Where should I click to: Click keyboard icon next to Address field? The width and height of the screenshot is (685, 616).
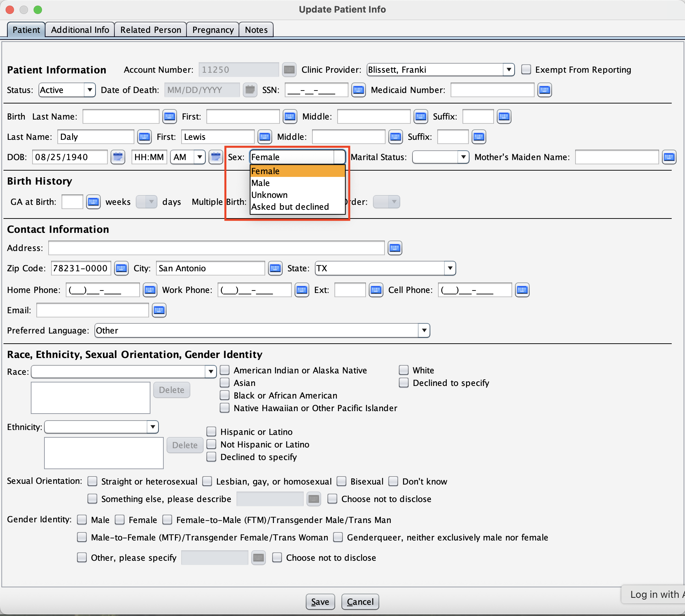coord(395,248)
